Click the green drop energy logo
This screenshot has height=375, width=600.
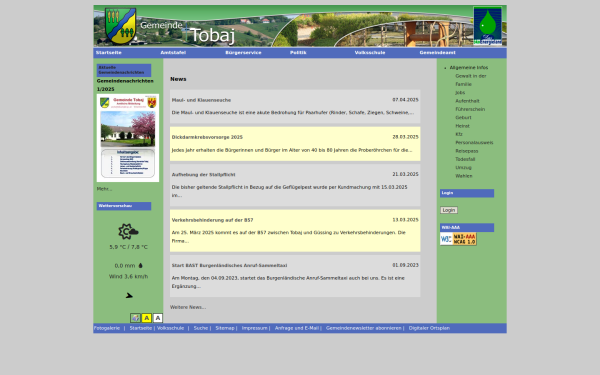[x=488, y=26]
